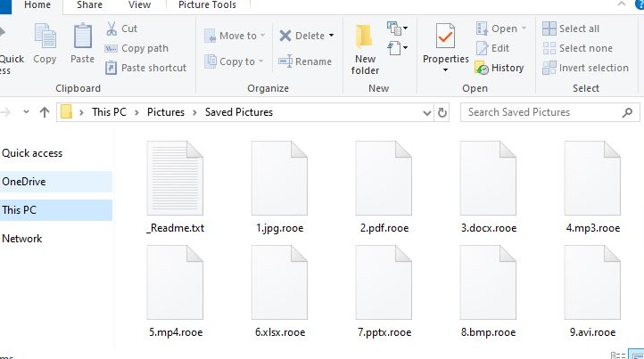Image resolution: width=644 pixels, height=359 pixels.
Task: Click the Search Saved Pictures field
Action: [544, 112]
